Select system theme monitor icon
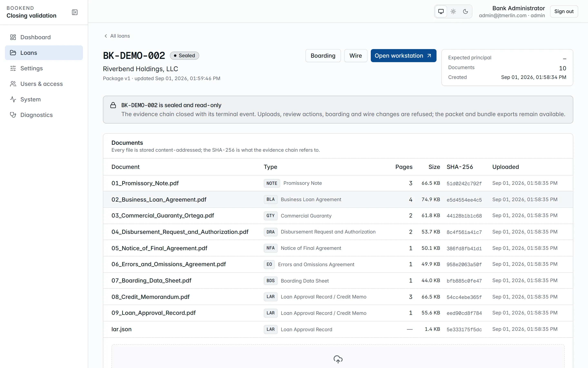The height and width of the screenshot is (368, 588). point(441,11)
